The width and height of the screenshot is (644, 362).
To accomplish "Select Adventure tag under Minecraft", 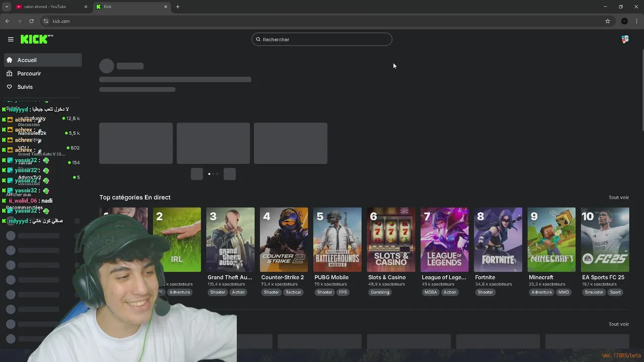I will tap(541, 292).
